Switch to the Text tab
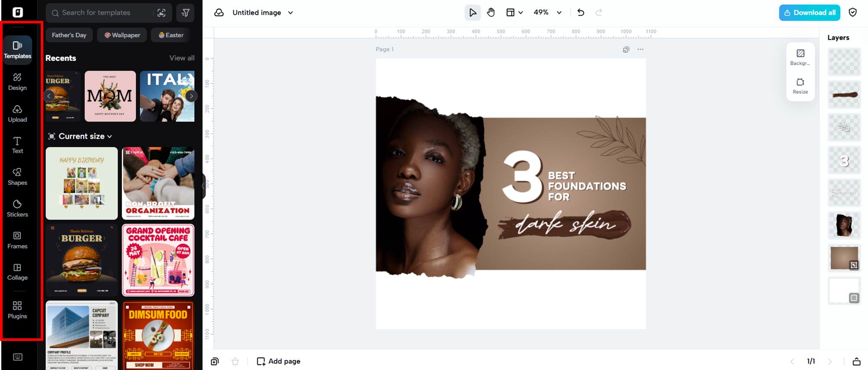This screenshot has height=370, width=868. [x=17, y=145]
